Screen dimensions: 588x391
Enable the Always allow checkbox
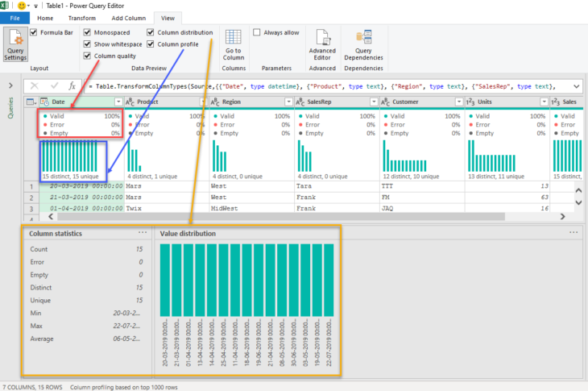[257, 33]
